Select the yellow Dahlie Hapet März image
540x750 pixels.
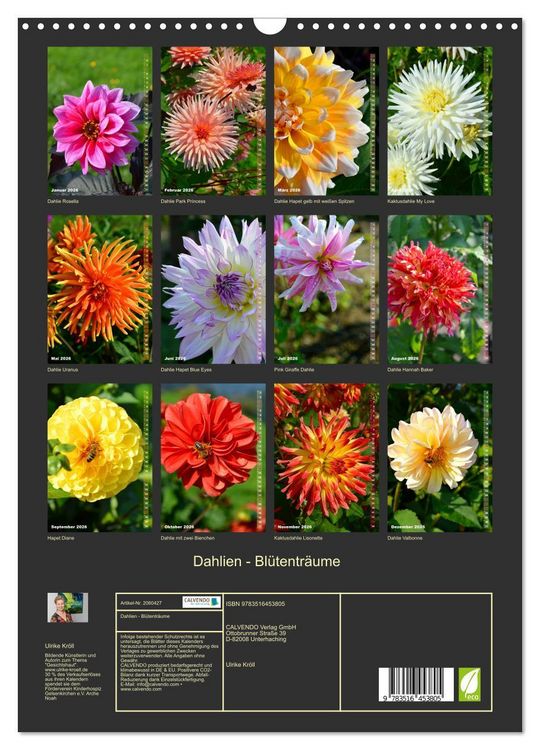(x=326, y=121)
